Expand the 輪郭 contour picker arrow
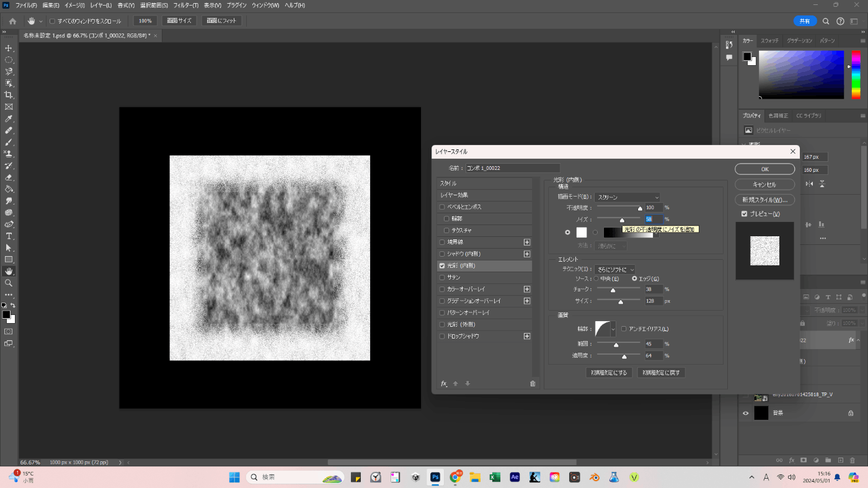868x488 pixels. (613, 329)
